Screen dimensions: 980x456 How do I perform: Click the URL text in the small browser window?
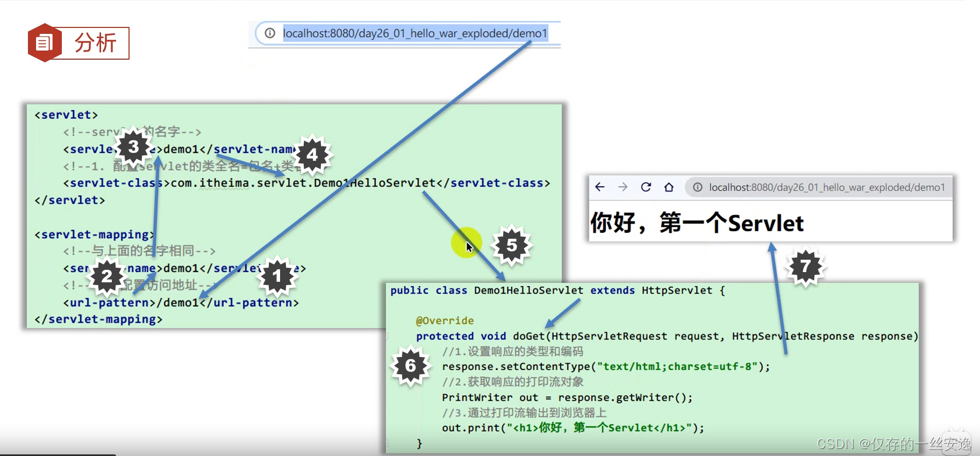[x=827, y=187]
